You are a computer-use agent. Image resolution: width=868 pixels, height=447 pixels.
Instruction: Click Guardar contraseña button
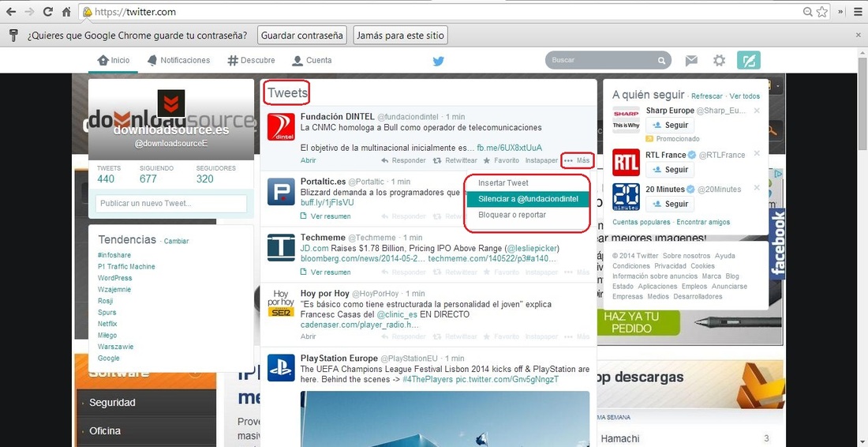301,36
